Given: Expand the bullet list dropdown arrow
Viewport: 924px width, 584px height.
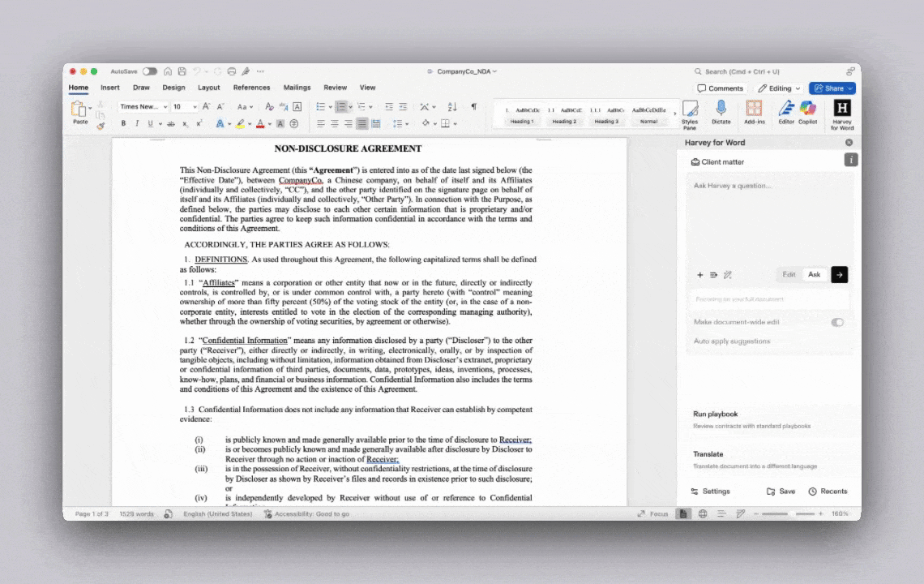Looking at the screenshot, I should 330,107.
